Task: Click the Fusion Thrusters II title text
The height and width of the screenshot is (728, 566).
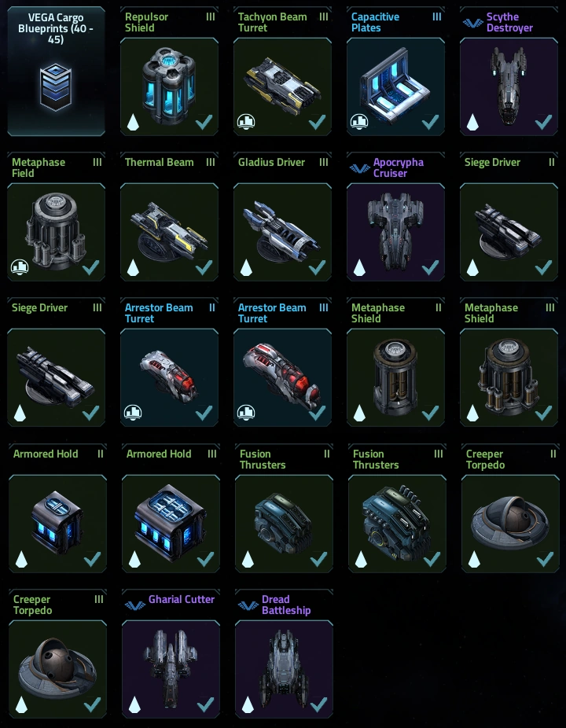Action: 263,459
